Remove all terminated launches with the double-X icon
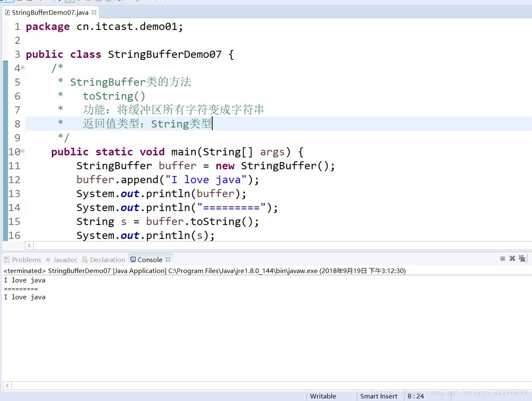Image resolution: width=532 pixels, height=401 pixels. (522, 259)
